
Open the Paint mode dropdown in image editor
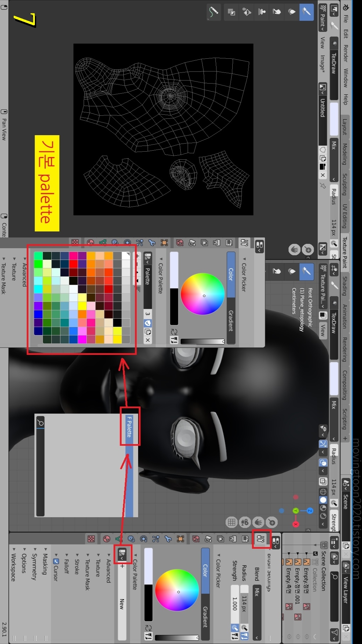tap(322, 17)
